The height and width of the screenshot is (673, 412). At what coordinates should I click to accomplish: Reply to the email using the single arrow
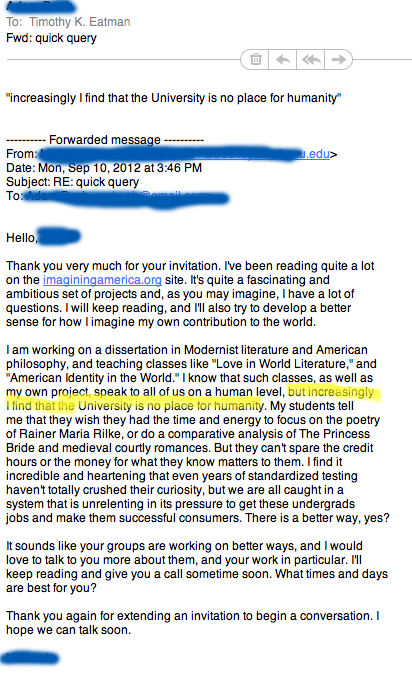pos(282,59)
